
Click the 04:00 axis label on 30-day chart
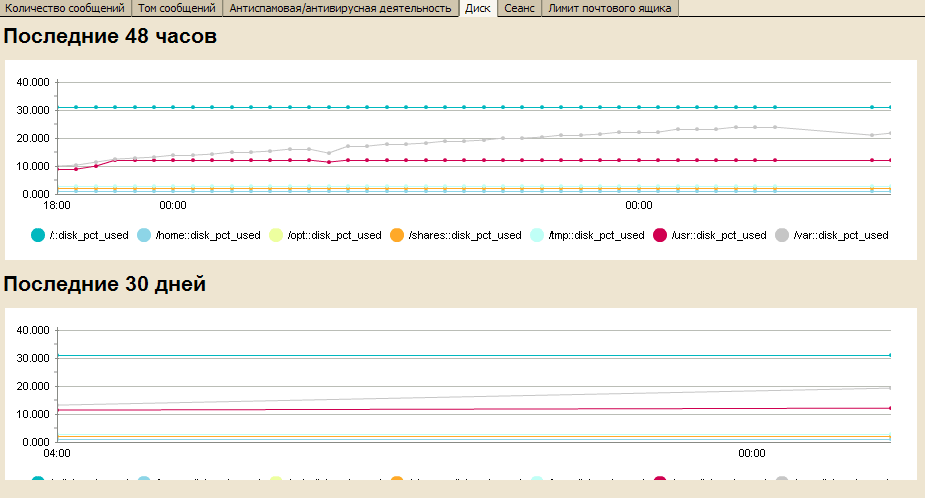click(57, 453)
